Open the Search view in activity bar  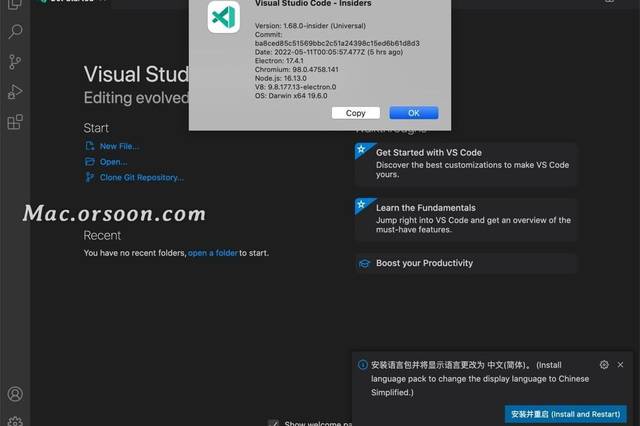click(x=15, y=31)
